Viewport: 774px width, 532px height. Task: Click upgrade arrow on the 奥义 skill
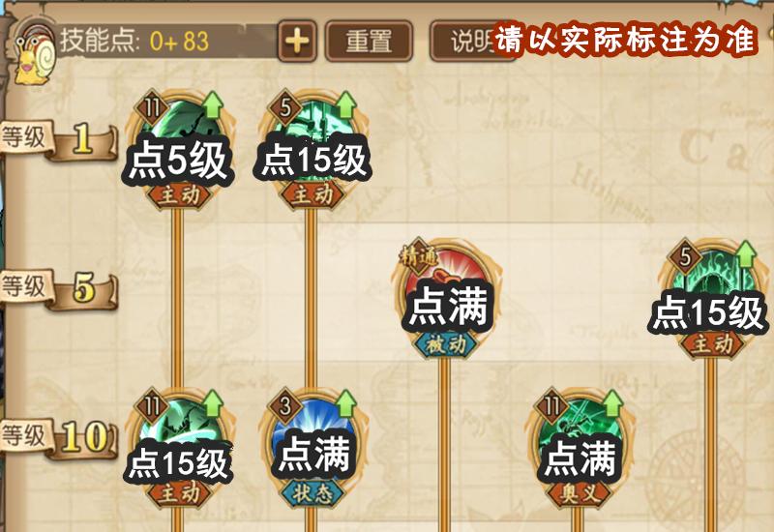pos(611,402)
